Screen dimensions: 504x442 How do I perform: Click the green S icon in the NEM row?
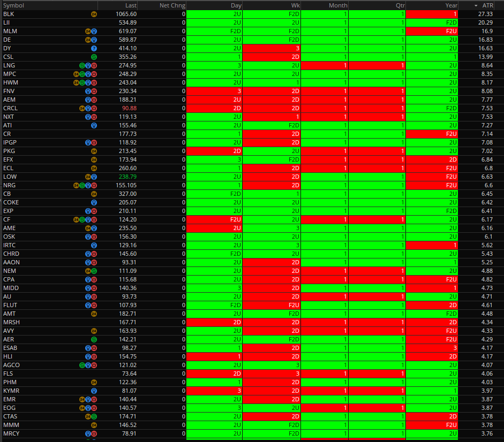[x=94, y=271]
